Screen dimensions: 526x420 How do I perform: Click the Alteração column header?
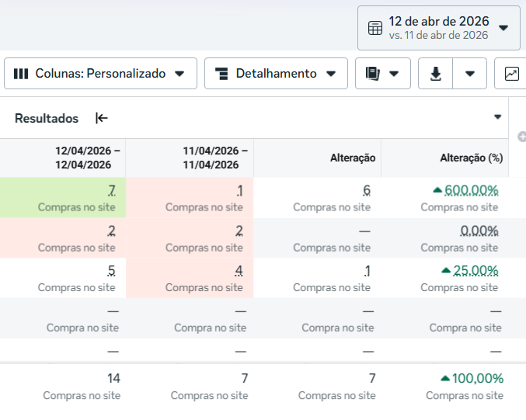pos(352,158)
